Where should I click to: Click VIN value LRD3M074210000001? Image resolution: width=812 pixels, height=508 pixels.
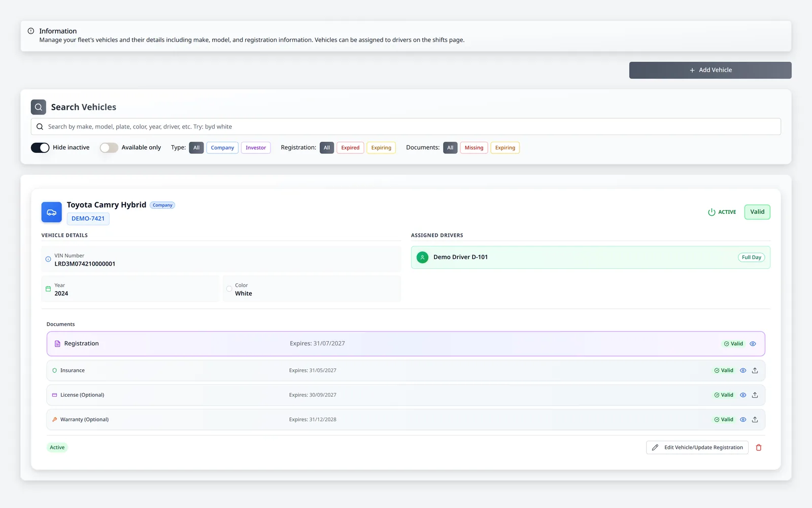coord(85,264)
